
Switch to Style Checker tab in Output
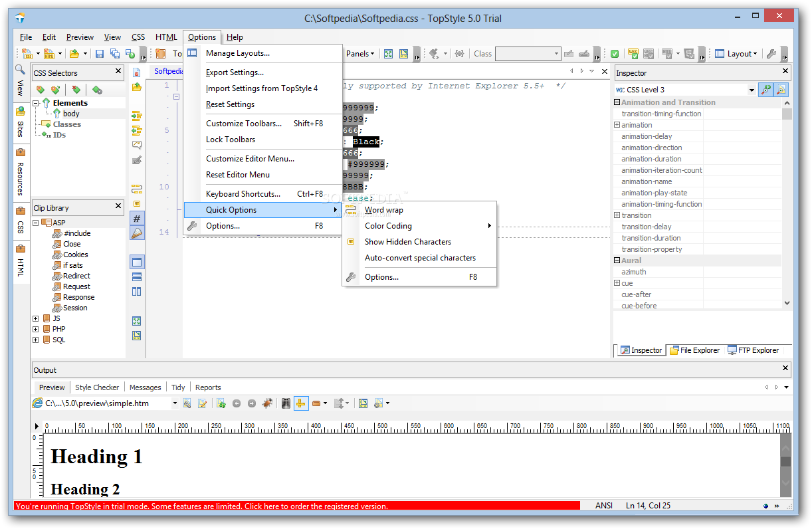coord(97,387)
